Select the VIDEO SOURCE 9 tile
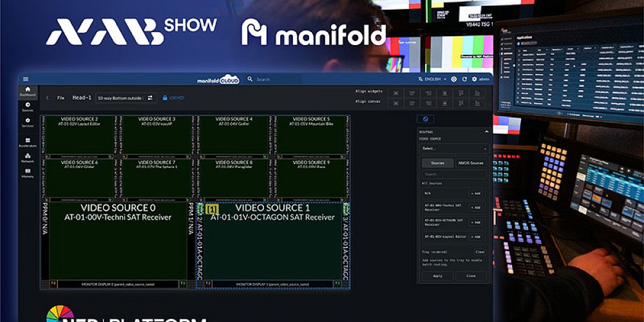Viewport: 644px width, 322px height. pos(311,180)
